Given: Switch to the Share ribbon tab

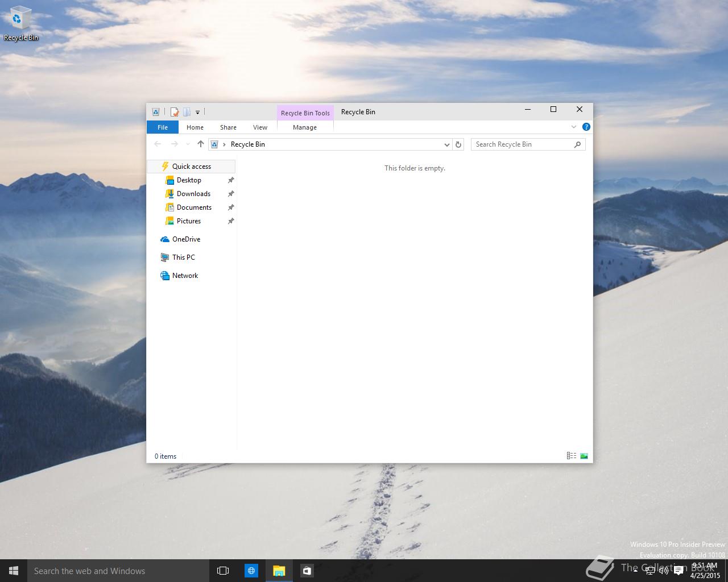Looking at the screenshot, I should click(228, 127).
